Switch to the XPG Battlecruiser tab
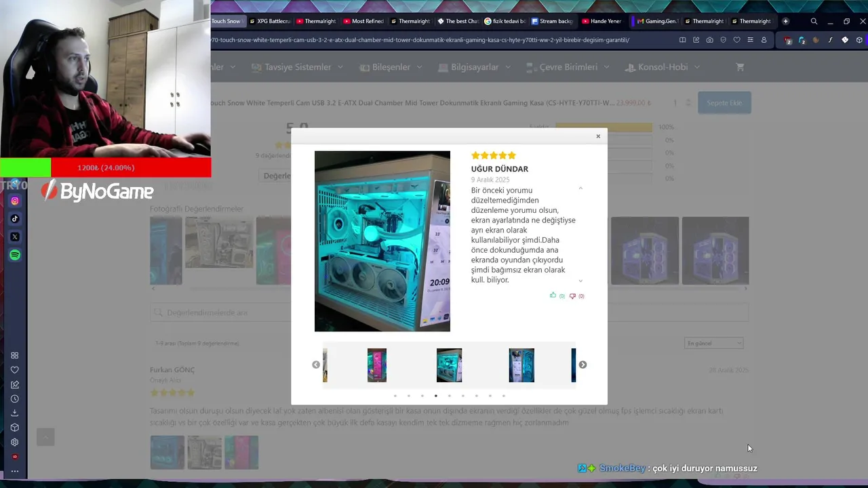Image resolution: width=868 pixels, height=488 pixels. tap(270, 21)
